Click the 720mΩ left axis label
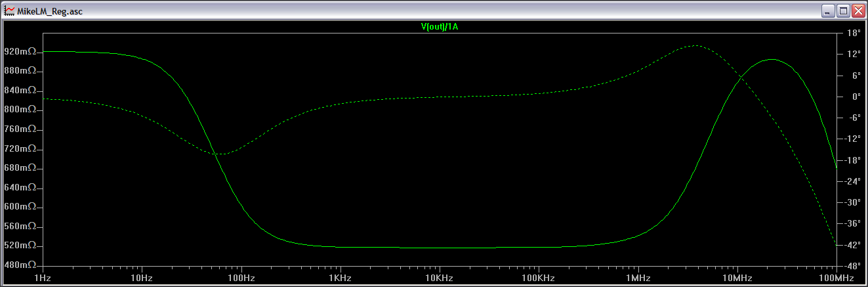 click(19, 148)
